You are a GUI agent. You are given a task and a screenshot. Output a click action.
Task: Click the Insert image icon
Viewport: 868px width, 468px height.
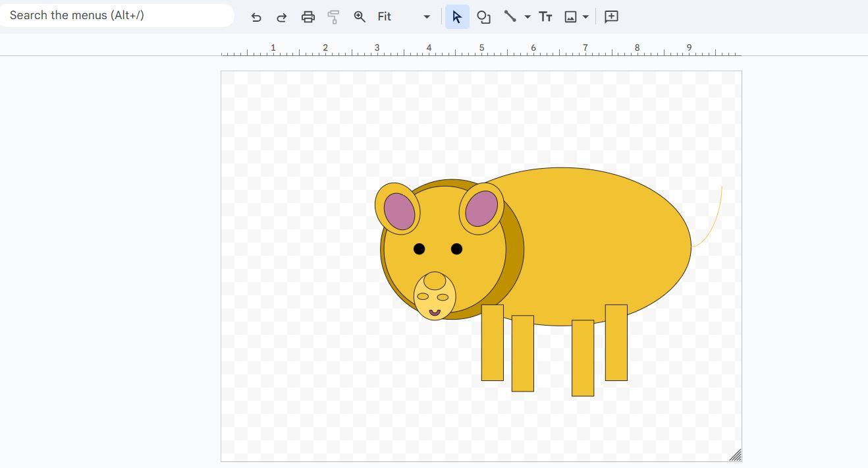coord(570,17)
